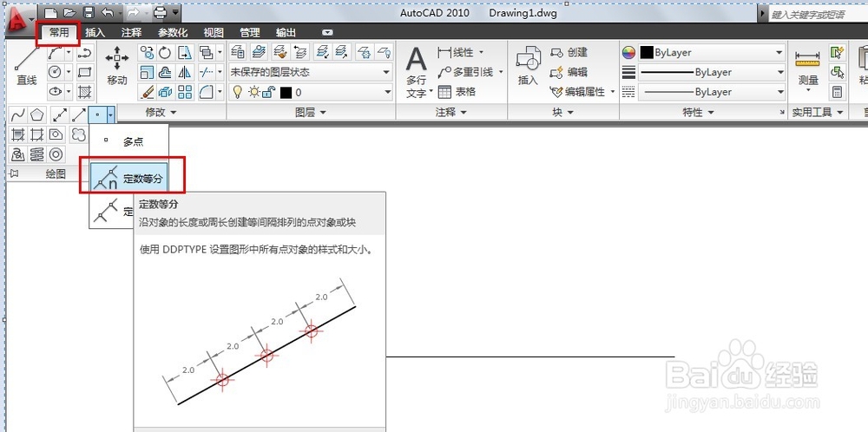Screen dimensions: 868x432
Task: Click the Mirror tool icon
Action: [184, 73]
